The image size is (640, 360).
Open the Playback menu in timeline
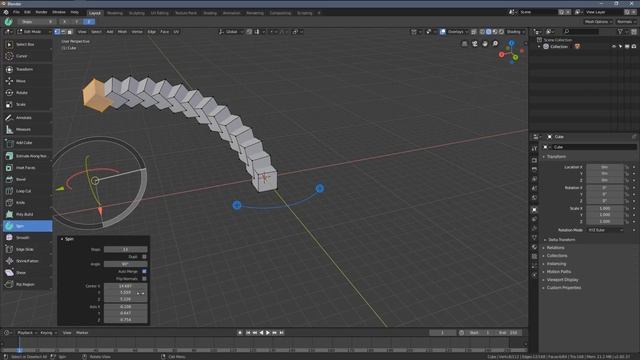point(27,333)
